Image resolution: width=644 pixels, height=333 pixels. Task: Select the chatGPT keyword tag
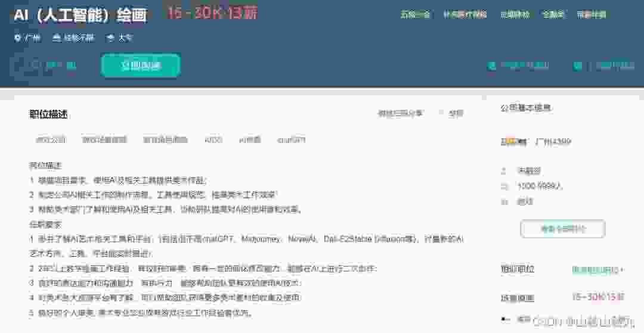291,140
